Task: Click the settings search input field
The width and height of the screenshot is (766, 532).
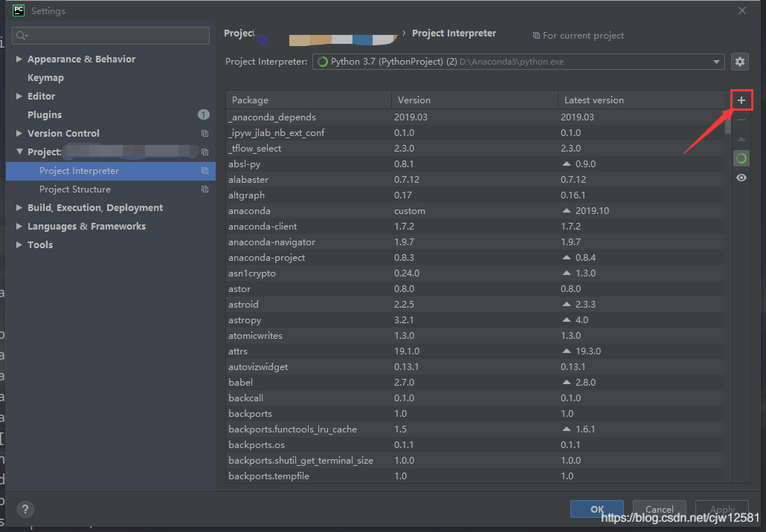Action: click(x=110, y=36)
